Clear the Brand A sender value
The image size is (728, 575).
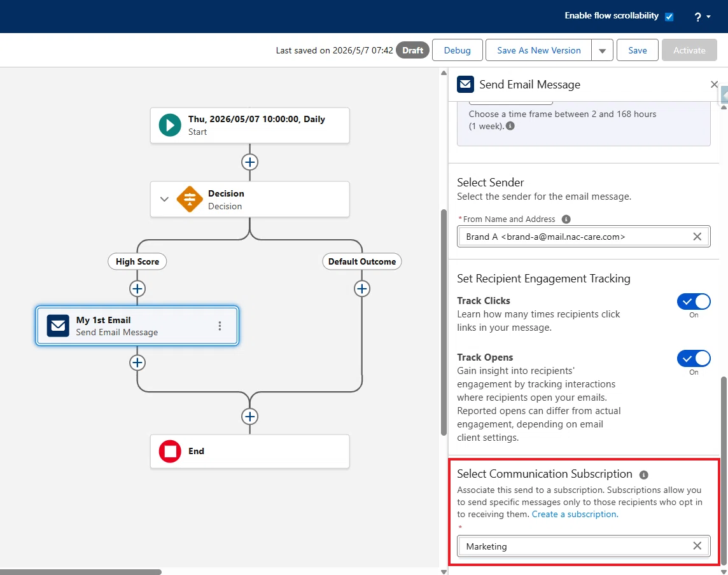[697, 237]
